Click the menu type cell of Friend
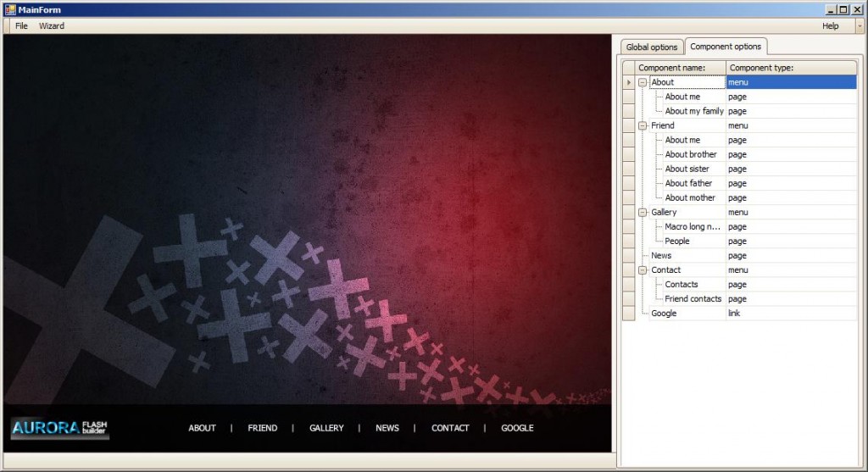The height and width of the screenshot is (472, 868). point(791,125)
